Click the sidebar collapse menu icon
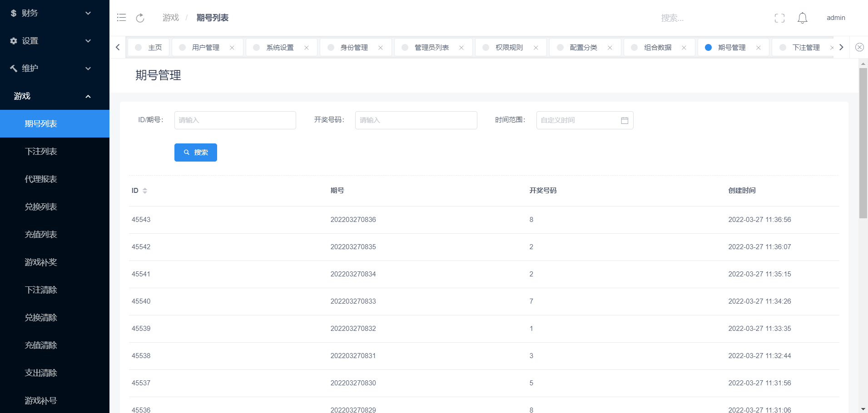 [x=121, y=18]
